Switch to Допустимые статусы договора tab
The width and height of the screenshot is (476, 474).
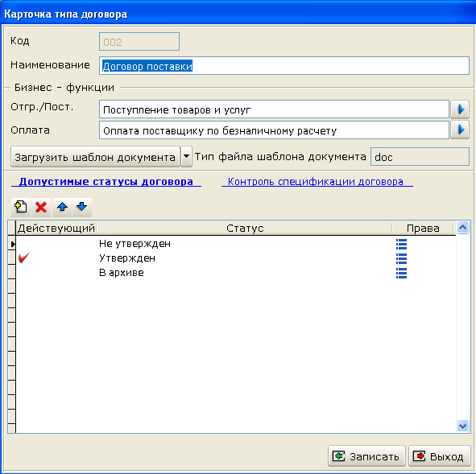(x=106, y=181)
